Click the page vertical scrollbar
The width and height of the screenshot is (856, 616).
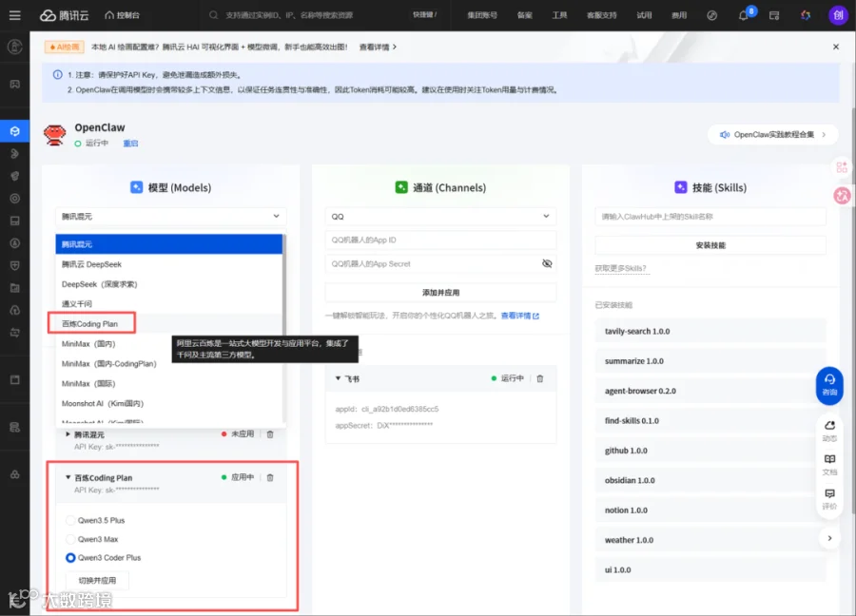click(x=853, y=311)
